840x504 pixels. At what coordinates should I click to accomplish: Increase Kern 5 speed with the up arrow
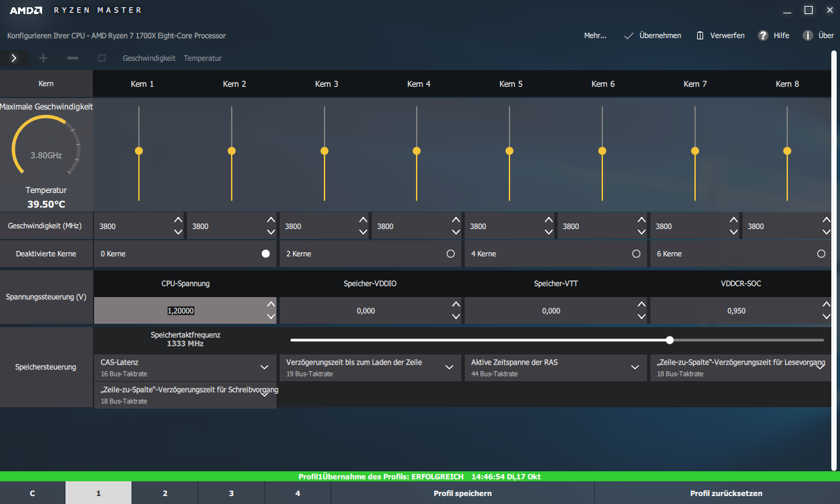[549, 220]
